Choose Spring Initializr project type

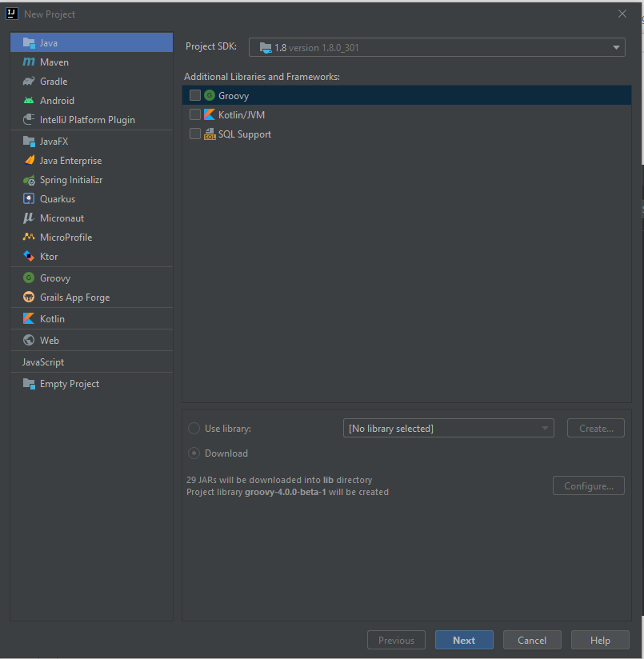coord(92,180)
